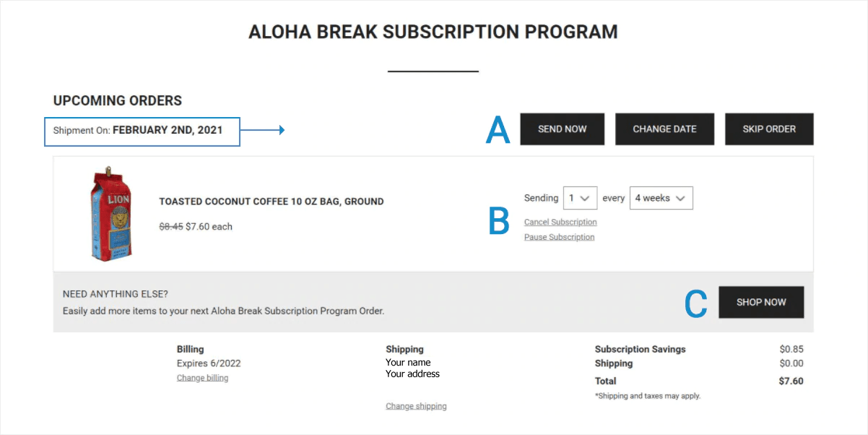Click the blue letter B marker
The image size is (868, 435).
(498, 223)
